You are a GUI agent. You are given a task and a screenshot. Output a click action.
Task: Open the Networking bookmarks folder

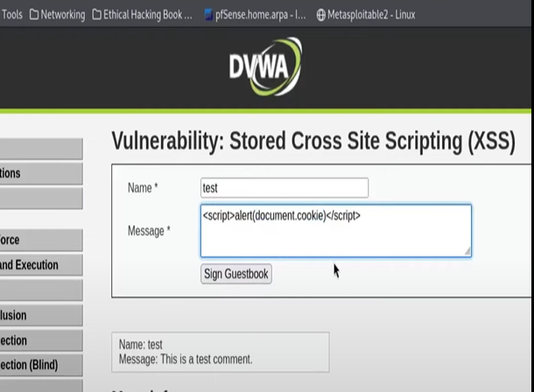tap(57, 15)
